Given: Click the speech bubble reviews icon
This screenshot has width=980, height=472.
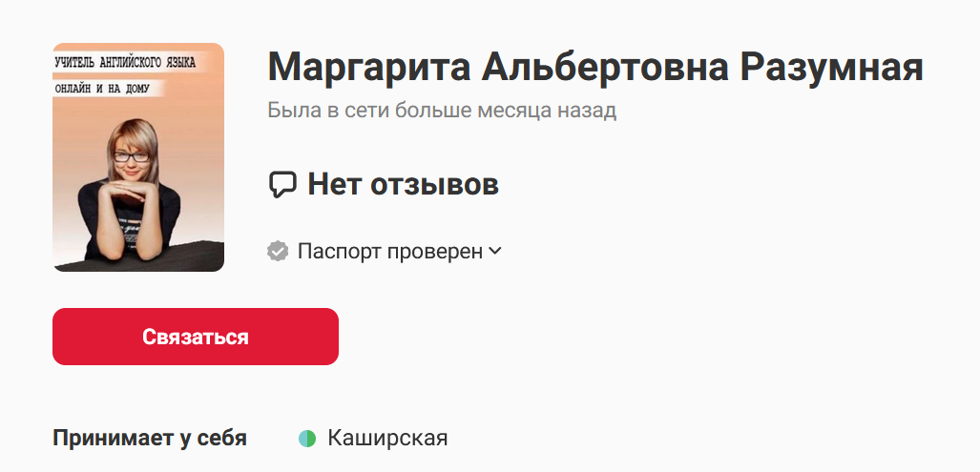Looking at the screenshot, I should (x=281, y=185).
